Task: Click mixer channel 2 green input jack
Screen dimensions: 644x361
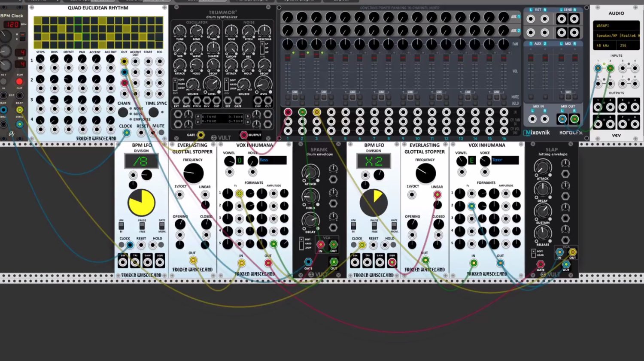Action: (x=302, y=112)
